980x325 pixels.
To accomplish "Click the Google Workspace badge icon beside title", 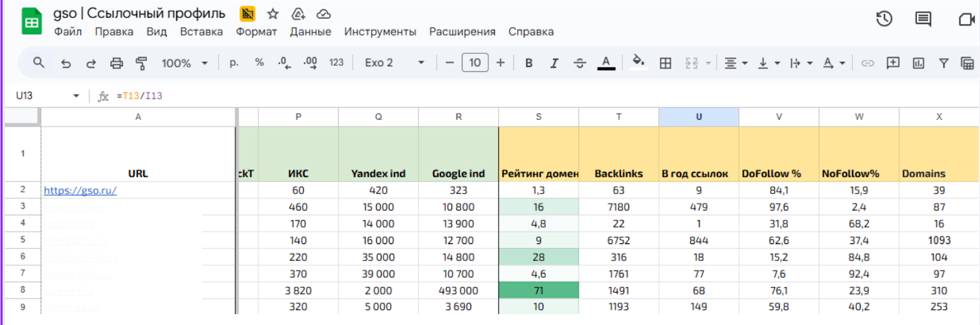I will click(x=247, y=13).
